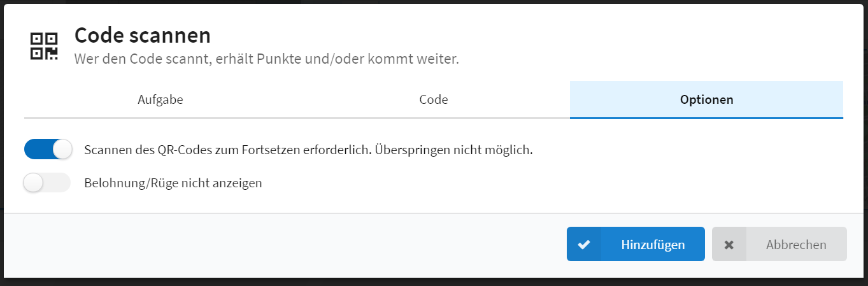Click the checkmark icon on Hinzufügen
This screenshot has width=868, height=286.
tap(584, 245)
